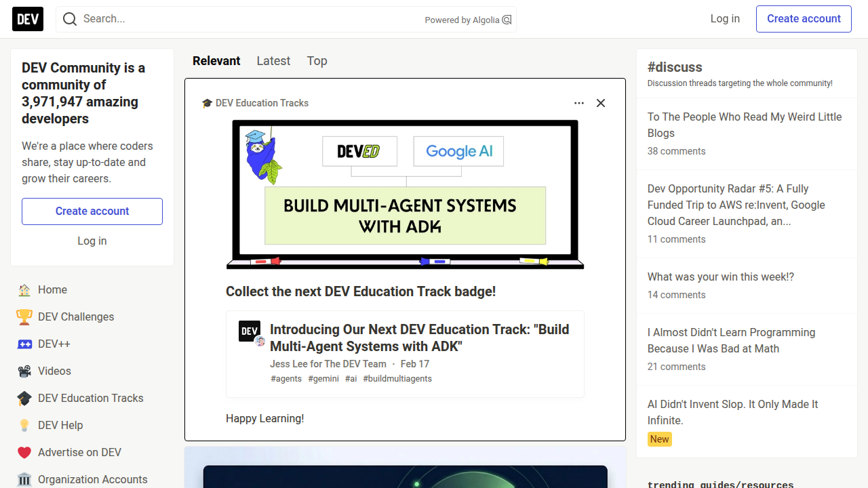The width and height of the screenshot is (868, 488).
Task: Open the Videos sidebar link
Action: click(92, 371)
